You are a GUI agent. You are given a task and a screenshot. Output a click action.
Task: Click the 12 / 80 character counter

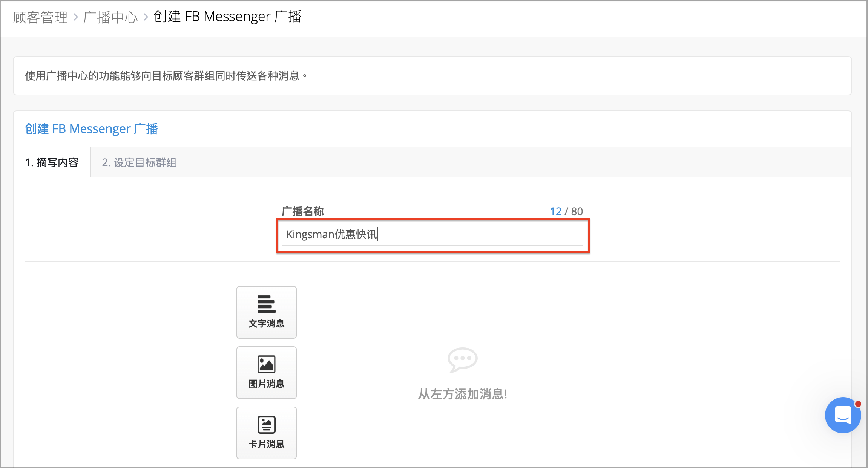[x=566, y=211]
